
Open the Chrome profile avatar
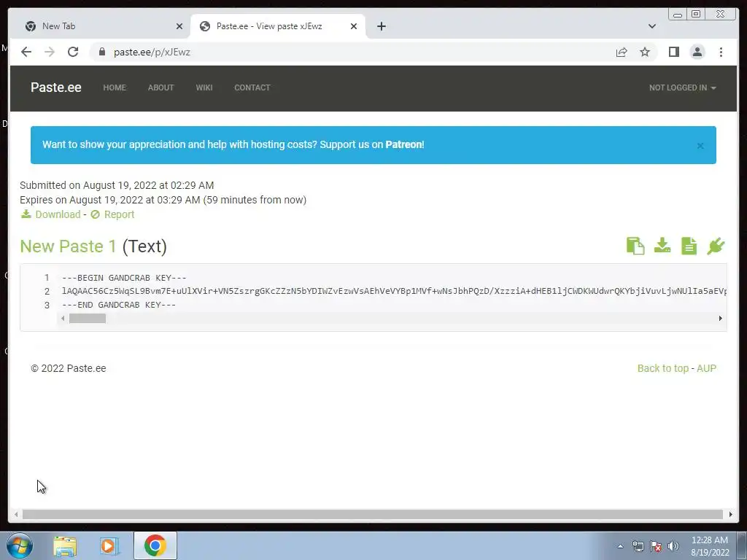point(697,52)
